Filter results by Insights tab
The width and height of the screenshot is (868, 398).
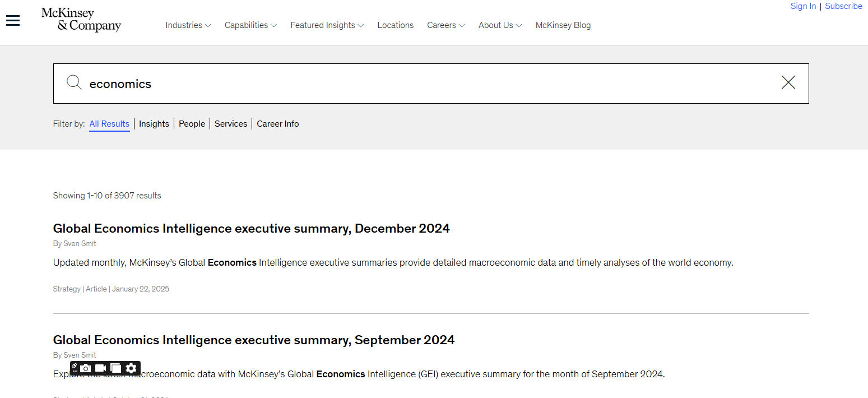click(154, 124)
